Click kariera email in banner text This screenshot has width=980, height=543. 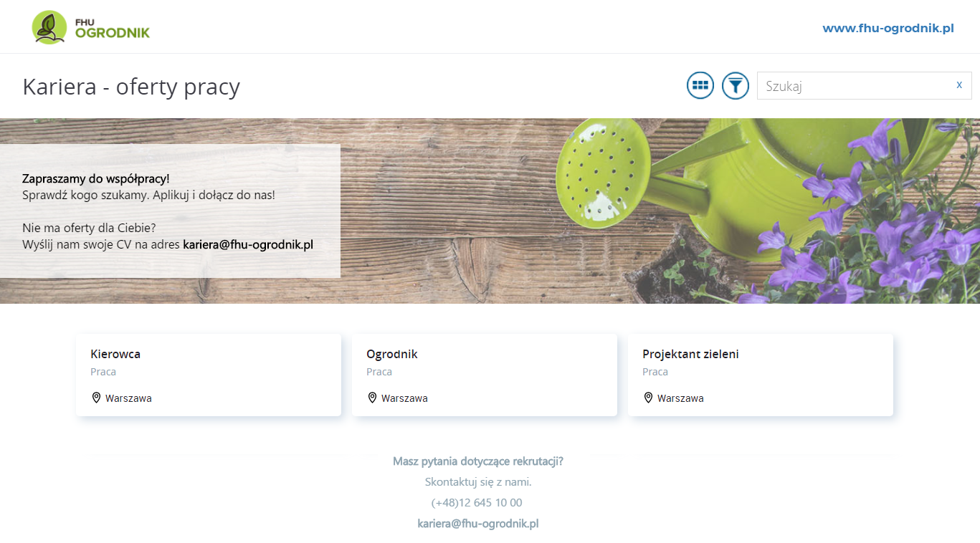(248, 244)
